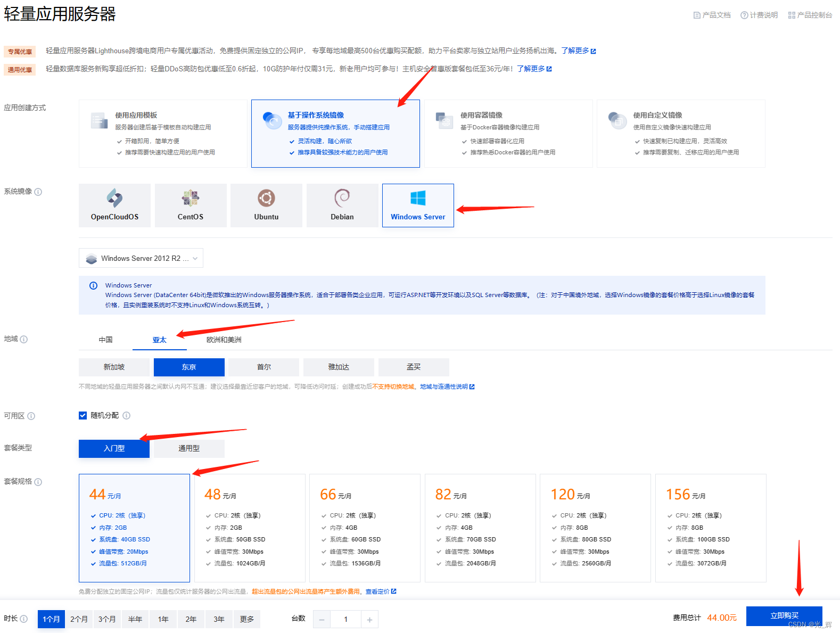Choose the 雅加达 region
Image resolution: width=840 pixels, height=633 pixels.
tap(339, 367)
